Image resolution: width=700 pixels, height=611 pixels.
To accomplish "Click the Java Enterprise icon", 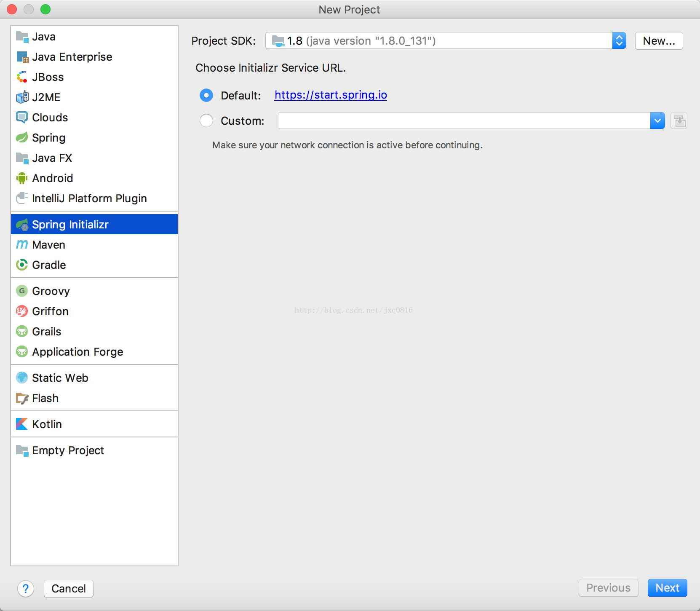I will point(22,57).
